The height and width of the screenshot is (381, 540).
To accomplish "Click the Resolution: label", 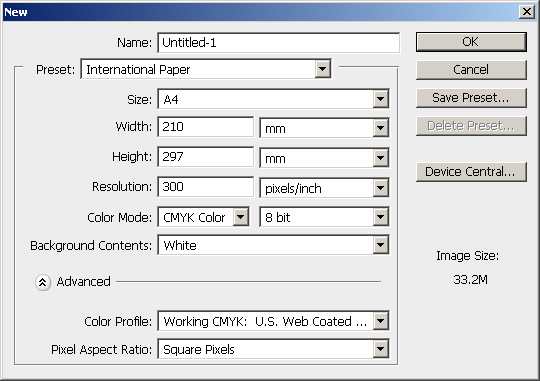I will (x=122, y=187).
